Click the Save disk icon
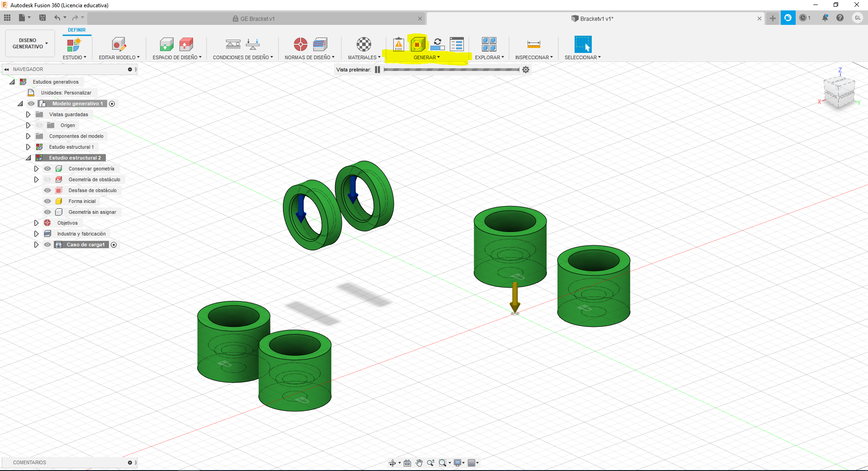Screen dimensions: 868x471 [42, 18]
